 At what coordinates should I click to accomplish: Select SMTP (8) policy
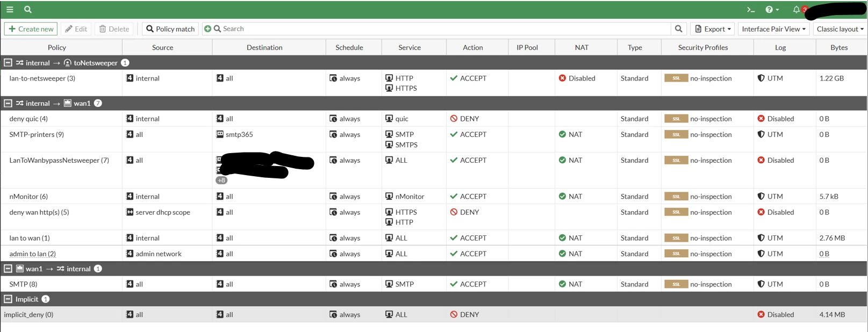[23, 284]
